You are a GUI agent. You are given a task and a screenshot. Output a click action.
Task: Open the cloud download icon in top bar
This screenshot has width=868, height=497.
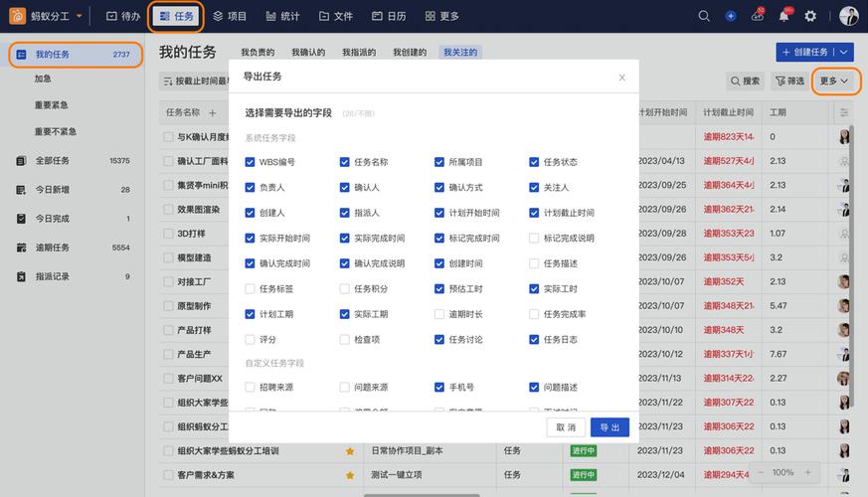tap(758, 16)
